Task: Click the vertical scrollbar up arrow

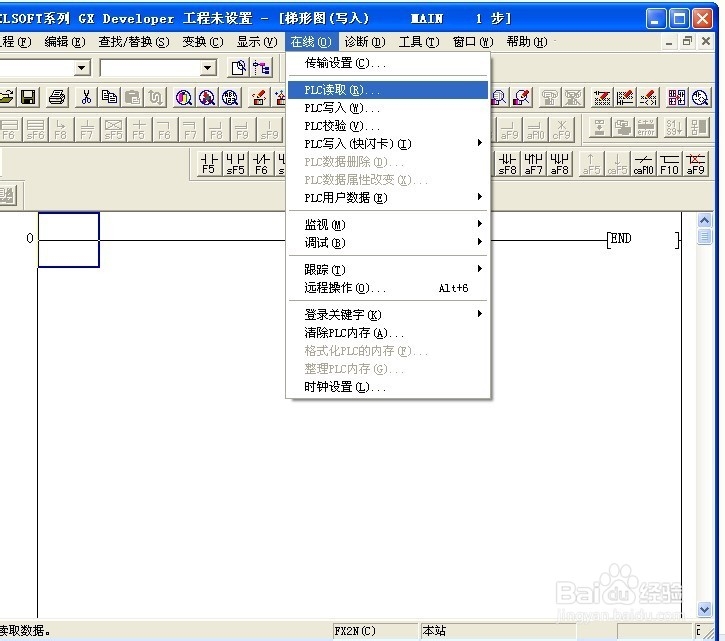Action: (x=704, y=221)
